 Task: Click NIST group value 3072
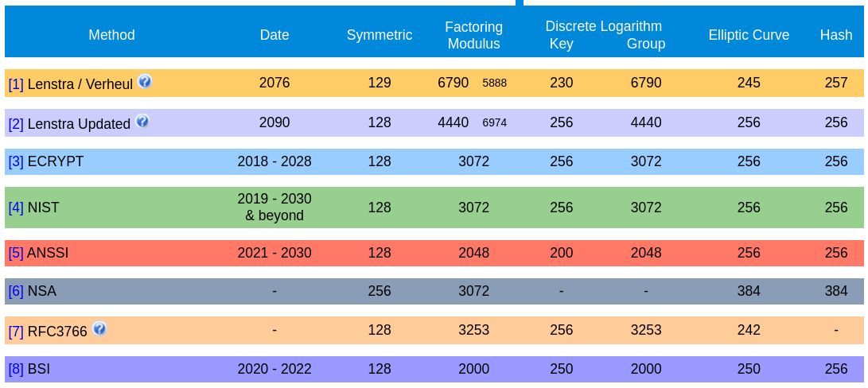click(646, 208)
